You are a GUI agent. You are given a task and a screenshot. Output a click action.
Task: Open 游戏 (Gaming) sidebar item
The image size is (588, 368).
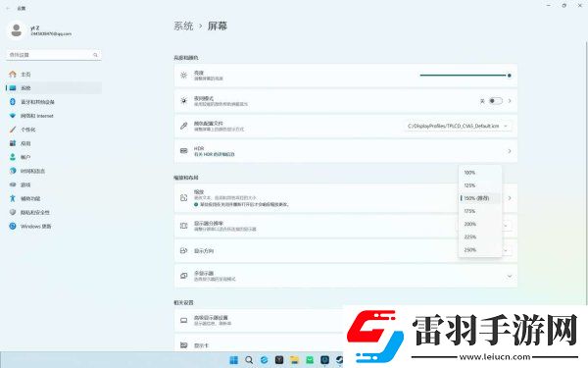(x=54, y=184)
